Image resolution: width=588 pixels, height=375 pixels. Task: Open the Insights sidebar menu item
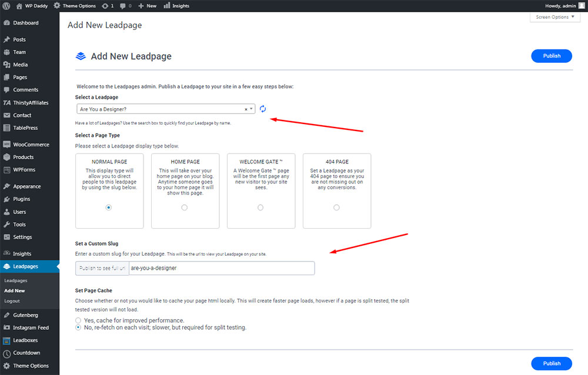(x=29, y=254)
